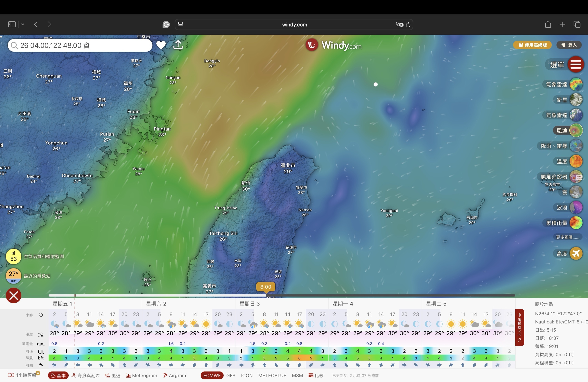Viewport: 588px width, 382px height.
Task: Select the GFS forecast model
Action: coord(231,375)
